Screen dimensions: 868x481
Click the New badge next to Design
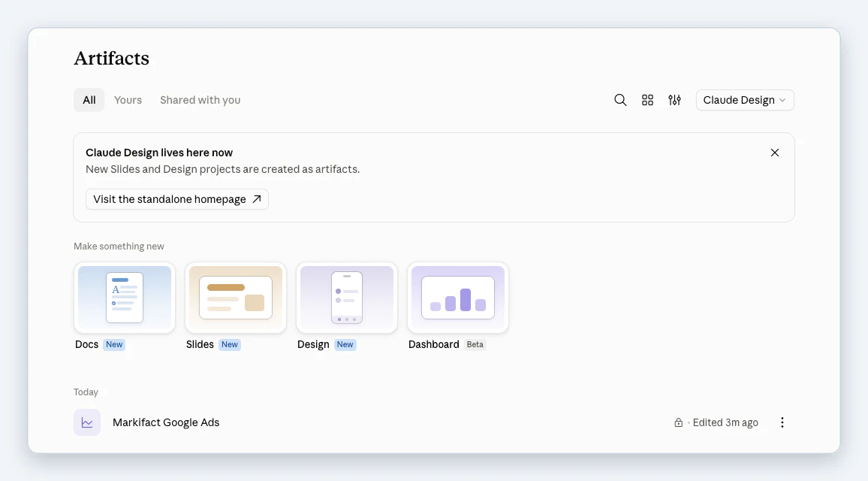[345, 344]
